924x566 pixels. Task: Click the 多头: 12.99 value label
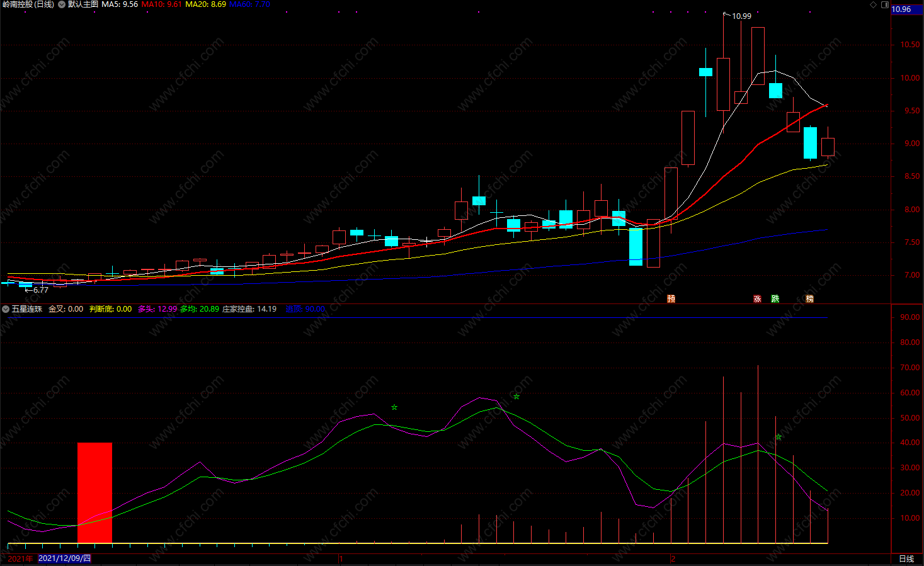coord(157,309)
